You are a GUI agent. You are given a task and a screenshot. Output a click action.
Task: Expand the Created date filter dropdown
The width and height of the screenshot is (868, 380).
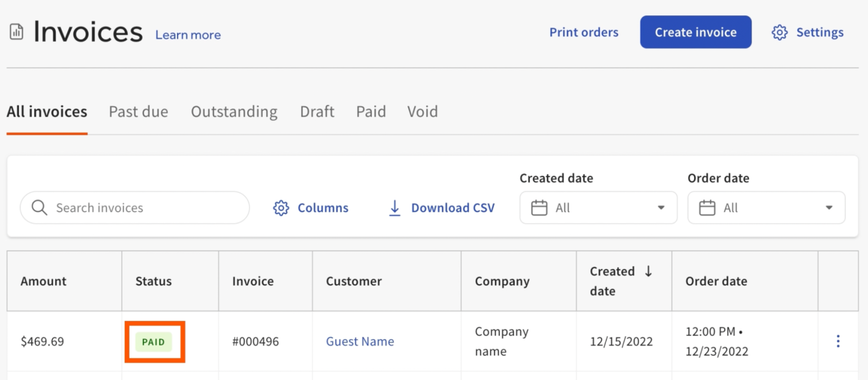(x=660, y=208)
